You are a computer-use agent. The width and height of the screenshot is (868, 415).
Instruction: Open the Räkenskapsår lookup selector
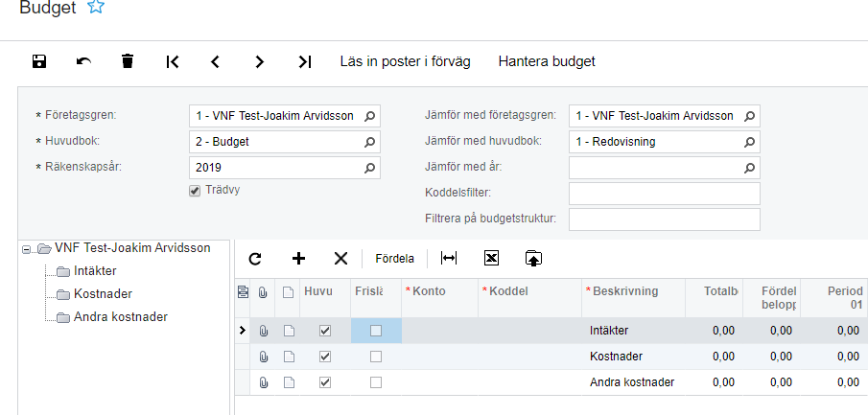(x=370, y=168)
